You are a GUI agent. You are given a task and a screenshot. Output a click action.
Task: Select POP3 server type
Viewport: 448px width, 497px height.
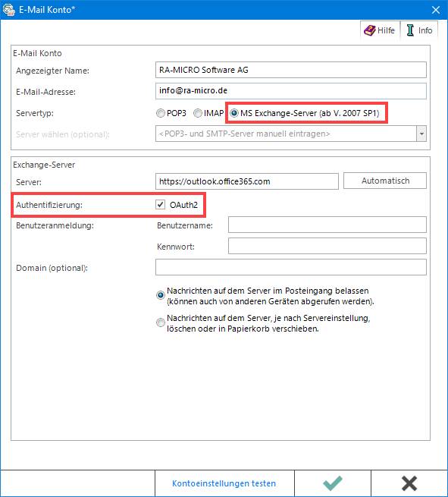161,113
